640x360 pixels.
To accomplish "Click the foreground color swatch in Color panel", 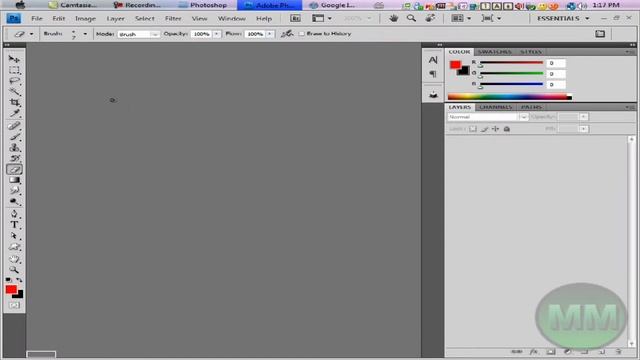I will [x=455, y=64].
